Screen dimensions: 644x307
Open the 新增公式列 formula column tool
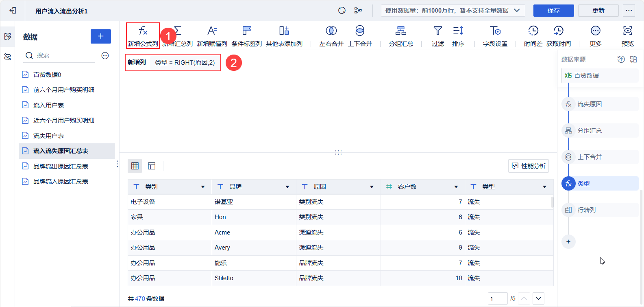tap(143, 36)
